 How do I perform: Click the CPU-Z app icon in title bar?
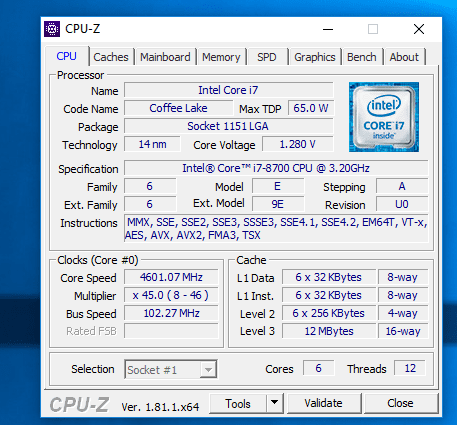tap(52, 29)
